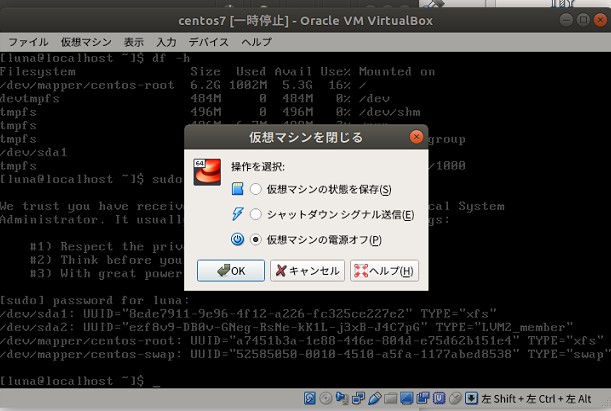This screenshot has width=611, height=411.
Task: Select 仮想マシンの状態を保存 radio option
Action: coord(257,189)
